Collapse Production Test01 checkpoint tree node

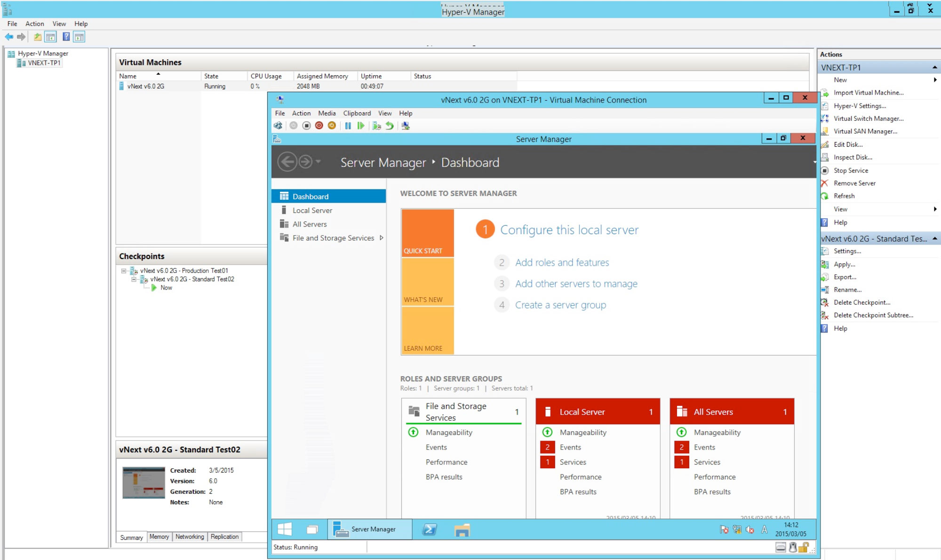pyautogui.click(x=124, y=271)
